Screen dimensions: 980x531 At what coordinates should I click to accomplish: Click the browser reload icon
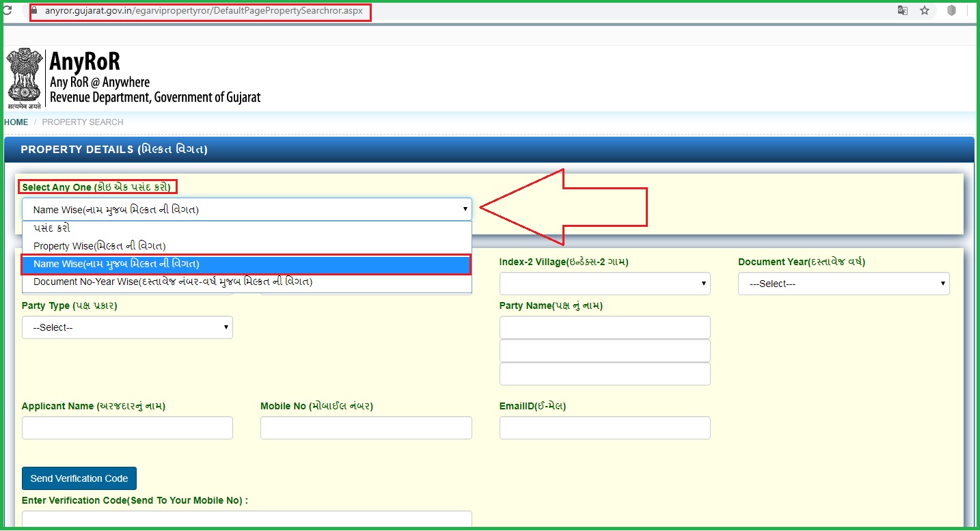[8, 11]
